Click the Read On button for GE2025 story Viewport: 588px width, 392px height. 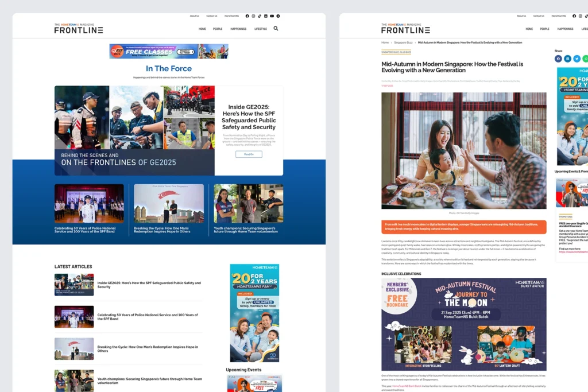[249, 154]
